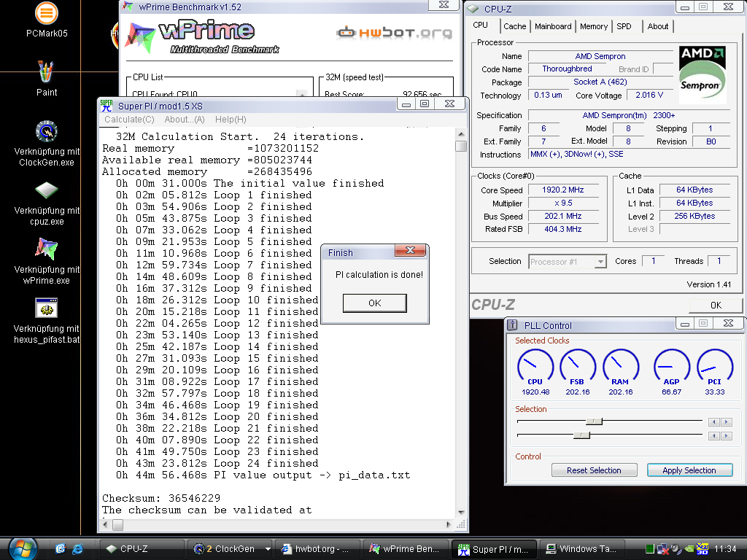Switch to the wPrime Benchmark taskbar button
Image resolution: width=747 pixels, height=560 pixels.
point(406,549)
